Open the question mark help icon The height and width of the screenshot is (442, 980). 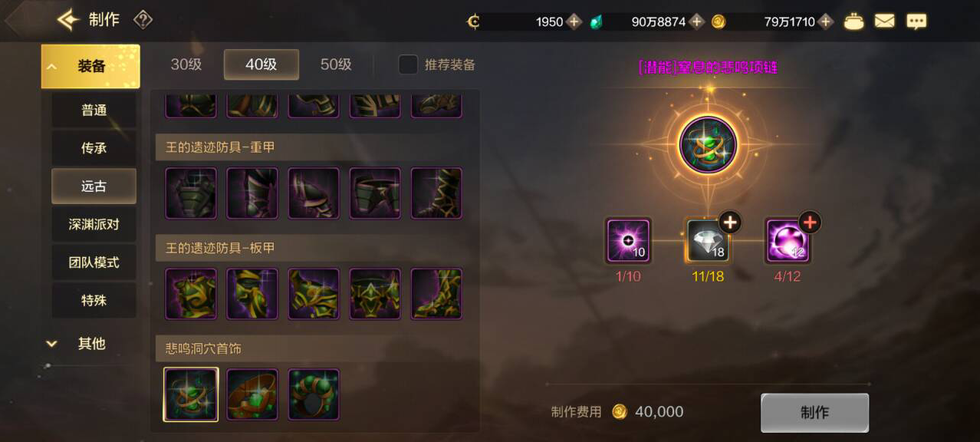143,20
